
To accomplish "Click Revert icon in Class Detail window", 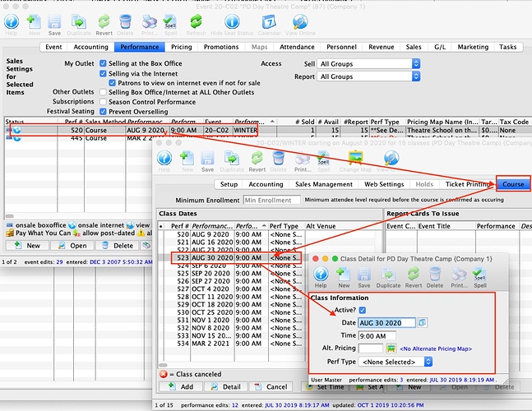I will tap(414, 275).
